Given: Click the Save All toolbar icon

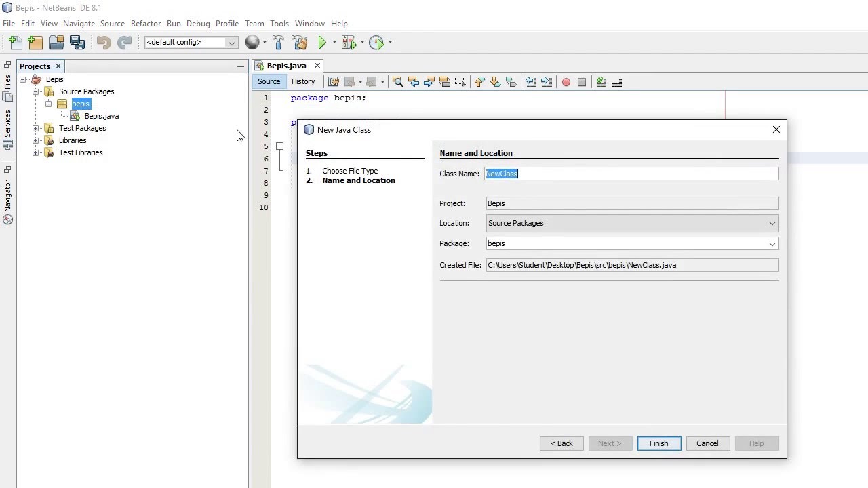Looking at the screenshot, I should pyautogui.click(x=77, y=42).
